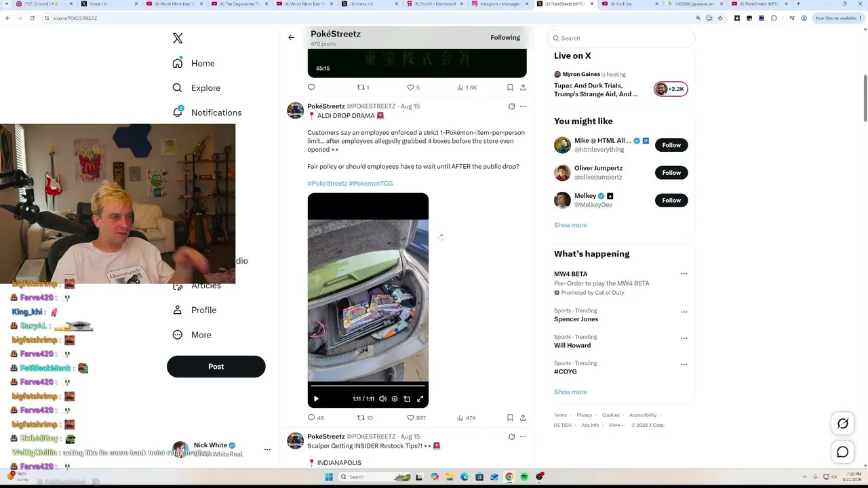The image size is (868, 488).
Task: View analytics of the 47K views post
Action: coord(467,418)
